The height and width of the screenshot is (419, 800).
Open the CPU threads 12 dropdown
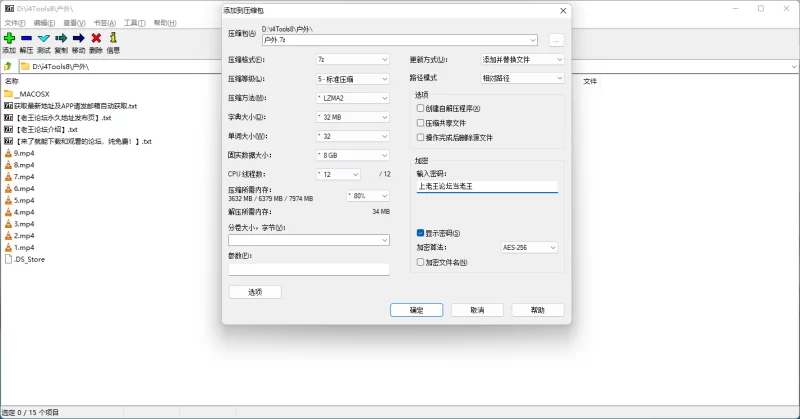coord(338,175)
